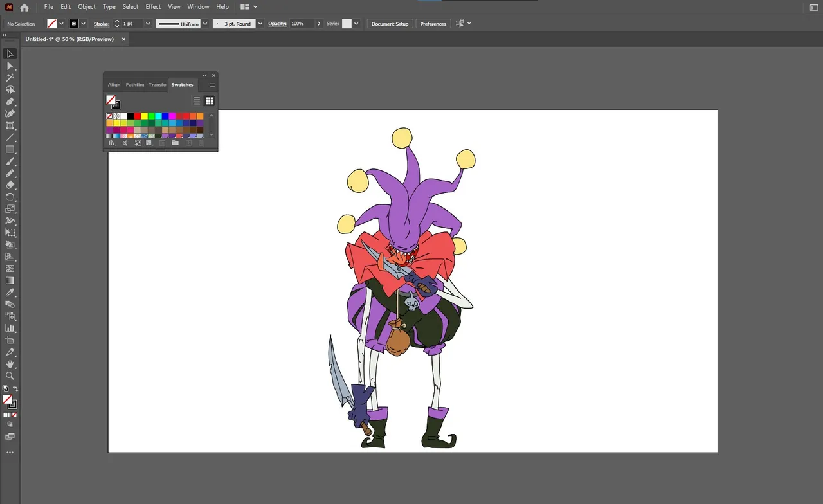The image size is (823, 504).
Task: Pick the Paintbrush tool
Action: pyautogui.click(x=10, y=161)
